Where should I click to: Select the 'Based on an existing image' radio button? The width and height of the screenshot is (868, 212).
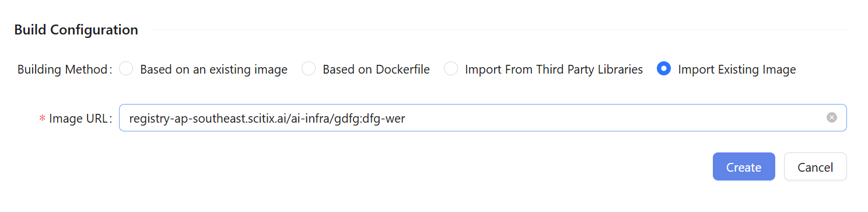point(126,69)
